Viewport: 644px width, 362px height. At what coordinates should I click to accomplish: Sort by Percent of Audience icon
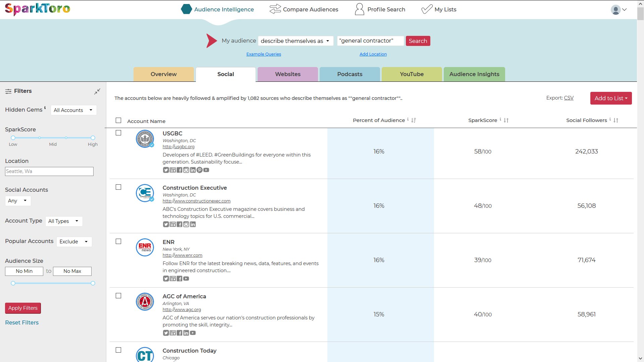[414, 120]
